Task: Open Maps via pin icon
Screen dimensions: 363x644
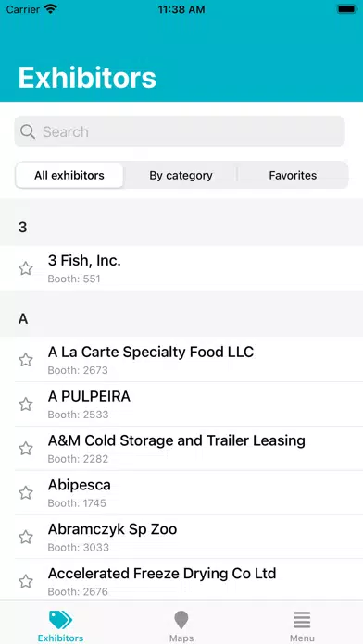Action: pos(181,620)
